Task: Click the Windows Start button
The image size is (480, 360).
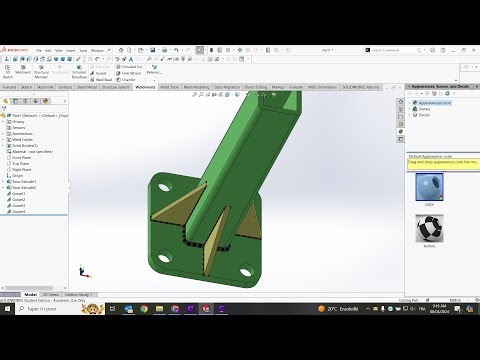Action: click(7, 309)
